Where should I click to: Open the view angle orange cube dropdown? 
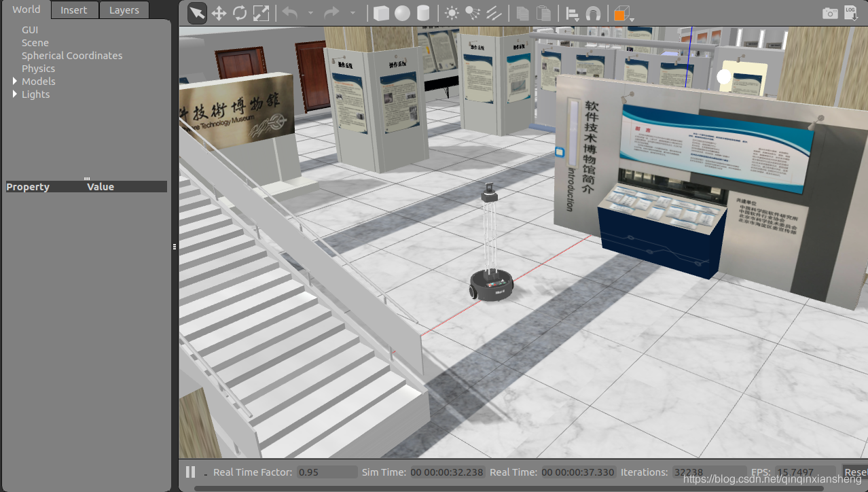click(x=632, y=20)
